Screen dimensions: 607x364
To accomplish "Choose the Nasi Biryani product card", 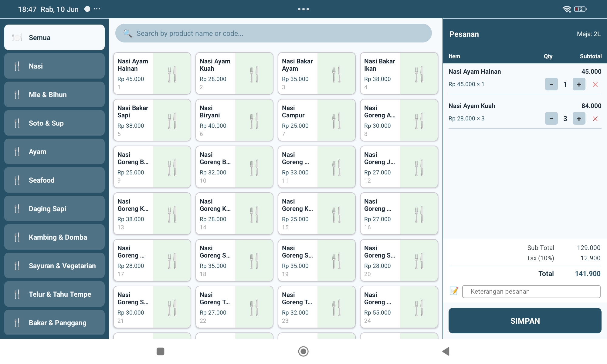I will (x=234, y=120).
